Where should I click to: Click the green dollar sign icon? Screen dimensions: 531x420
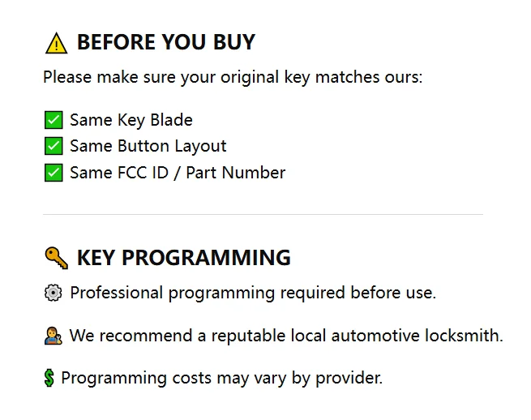tap(49, 378)
